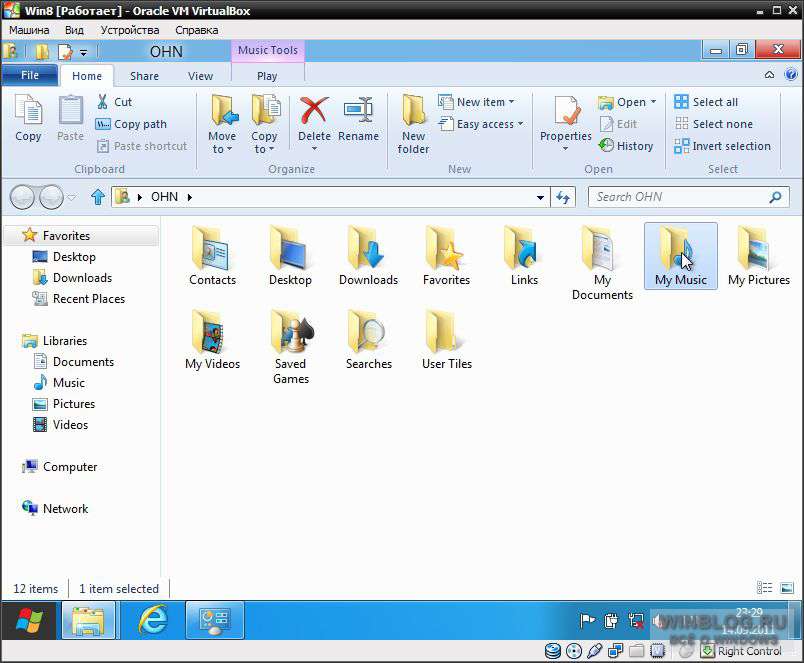Select the User Tiles folder
This screenshot has height=663, width=804.
coord(447,339)
